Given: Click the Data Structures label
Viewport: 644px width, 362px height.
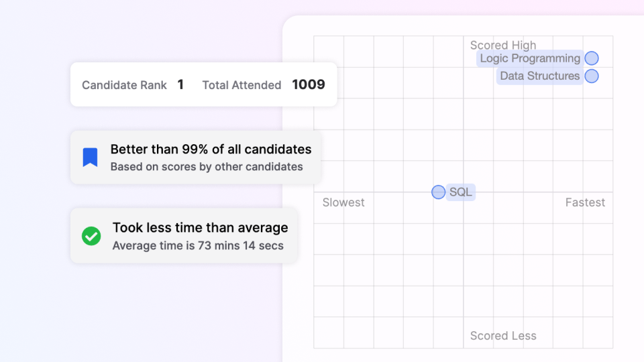Looking at the screenshot, I should click(x=539, y=76).
